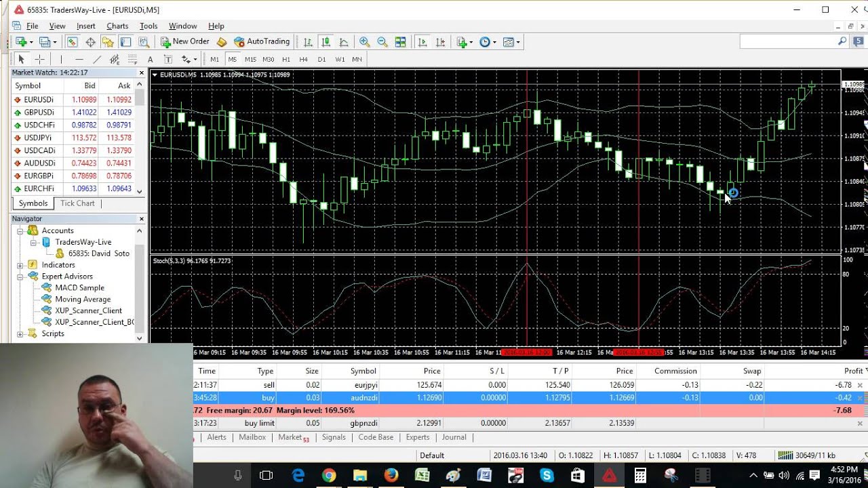Select the horizontal line tool
Viewport: 868px width, 488px height.
(x=79, y=59)
